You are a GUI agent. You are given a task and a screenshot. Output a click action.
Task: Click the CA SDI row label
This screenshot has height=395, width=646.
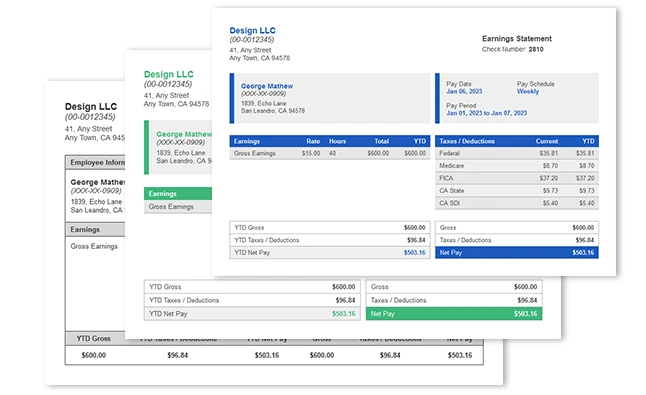449,203
